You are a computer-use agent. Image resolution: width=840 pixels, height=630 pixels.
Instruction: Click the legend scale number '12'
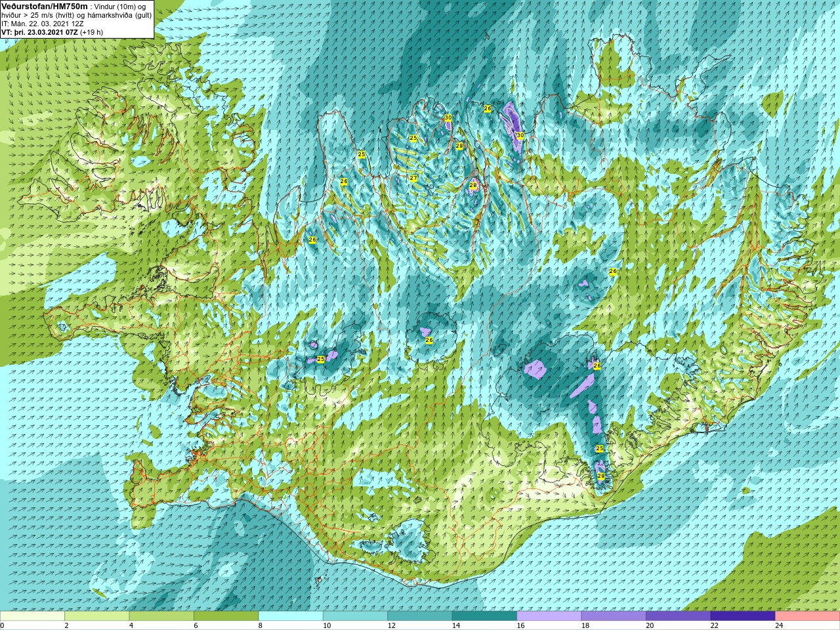point(391,625)
